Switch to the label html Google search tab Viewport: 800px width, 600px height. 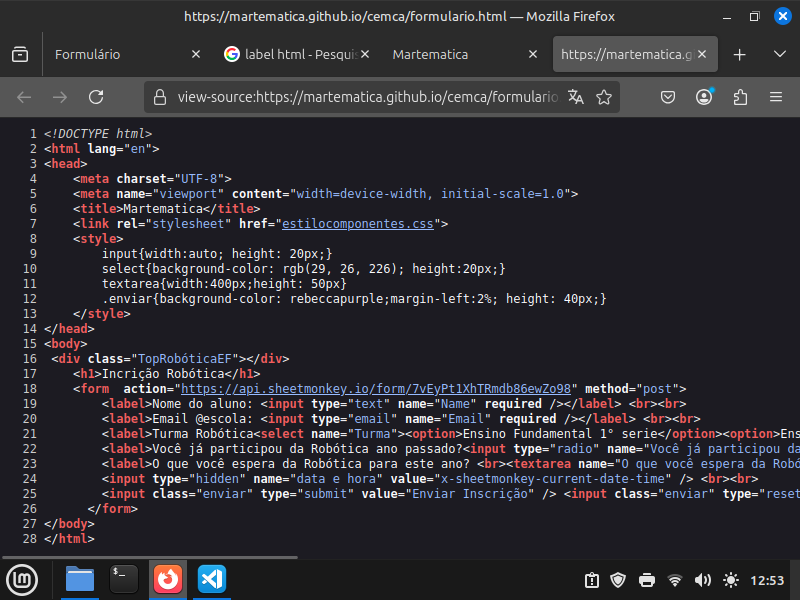(x=295, y=54)
